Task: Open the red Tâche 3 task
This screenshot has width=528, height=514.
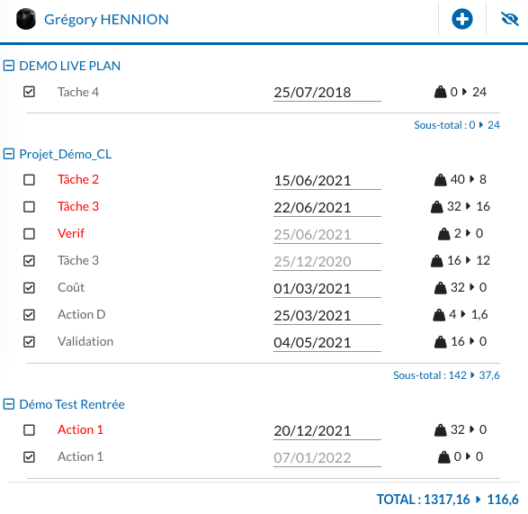Action: (x=78, y=206)
